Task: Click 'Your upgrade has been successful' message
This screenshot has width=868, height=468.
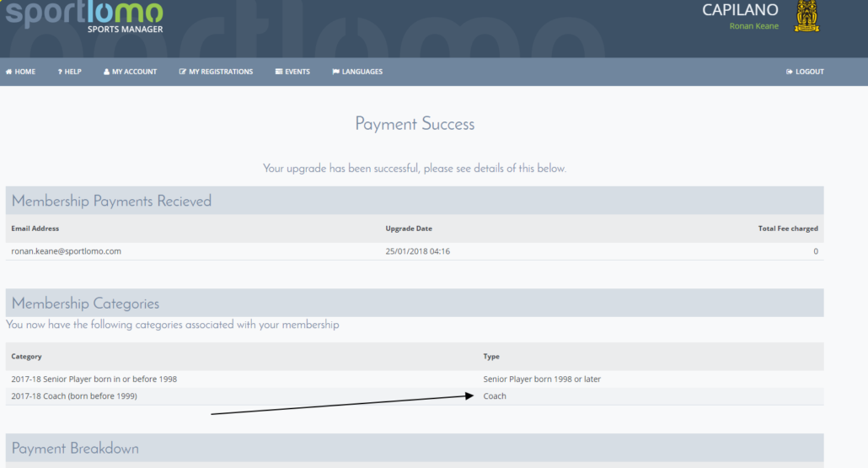Action: coord(415,169)
